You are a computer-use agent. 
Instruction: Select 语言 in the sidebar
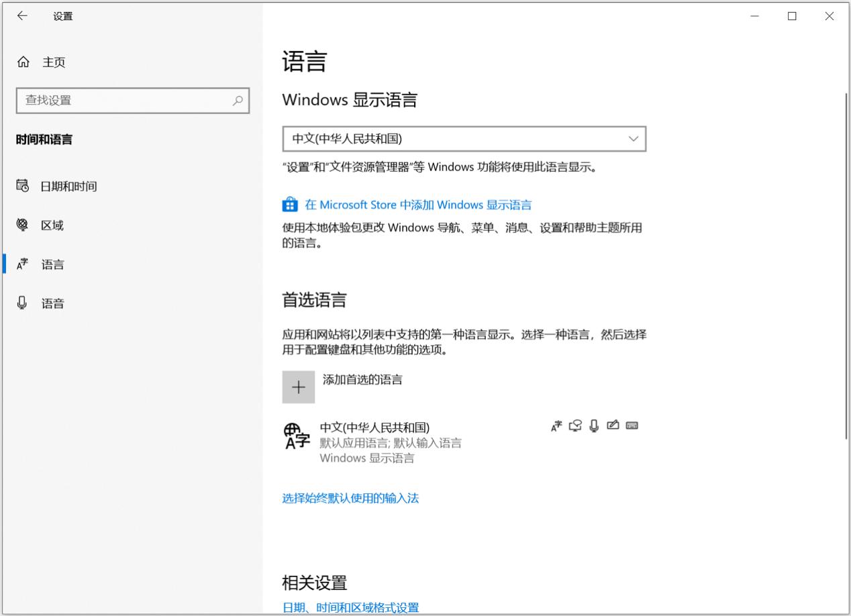click(53, 264)
